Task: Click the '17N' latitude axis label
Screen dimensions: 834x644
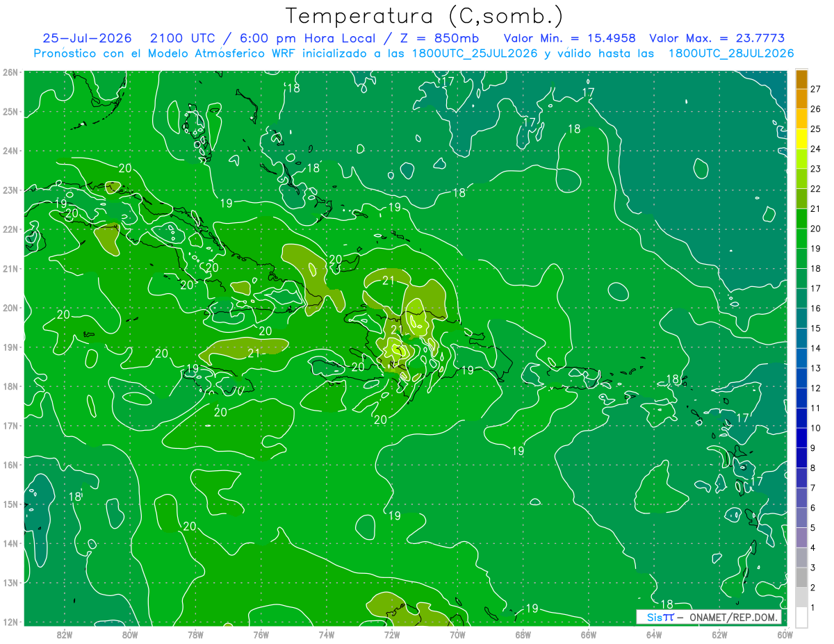Action: click(10, 425)
